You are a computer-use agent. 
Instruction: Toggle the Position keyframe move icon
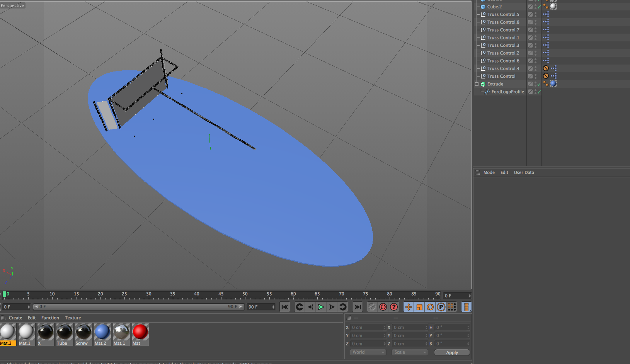pos(409,307)
